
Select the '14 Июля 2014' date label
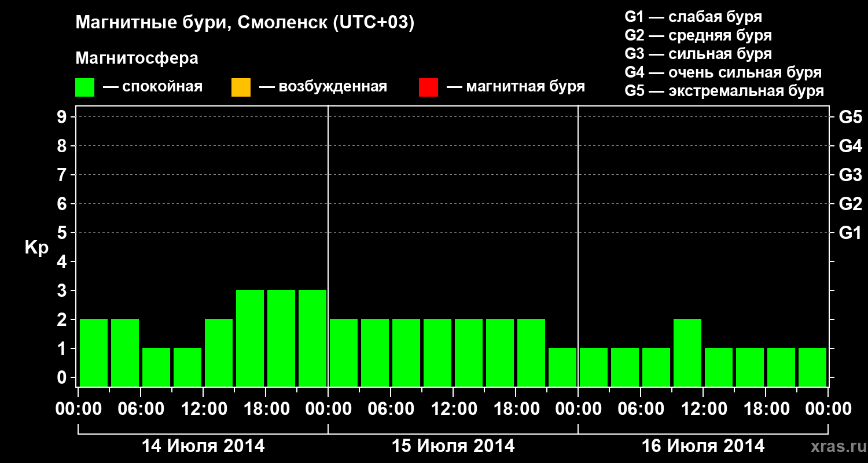pos(203,446)
